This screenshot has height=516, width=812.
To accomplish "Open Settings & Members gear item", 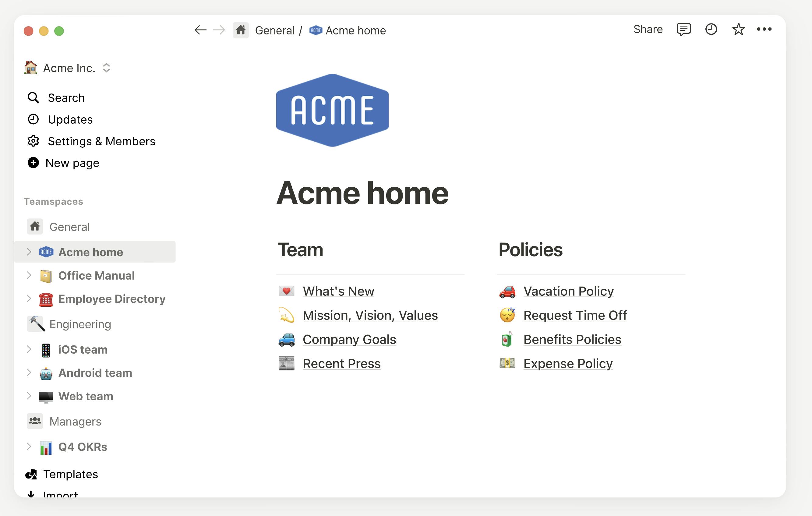I will [91, 141].
